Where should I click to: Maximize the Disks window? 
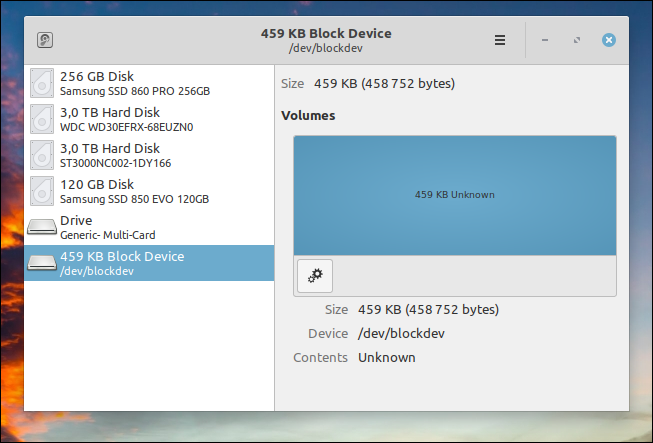(x=577, y=40)
